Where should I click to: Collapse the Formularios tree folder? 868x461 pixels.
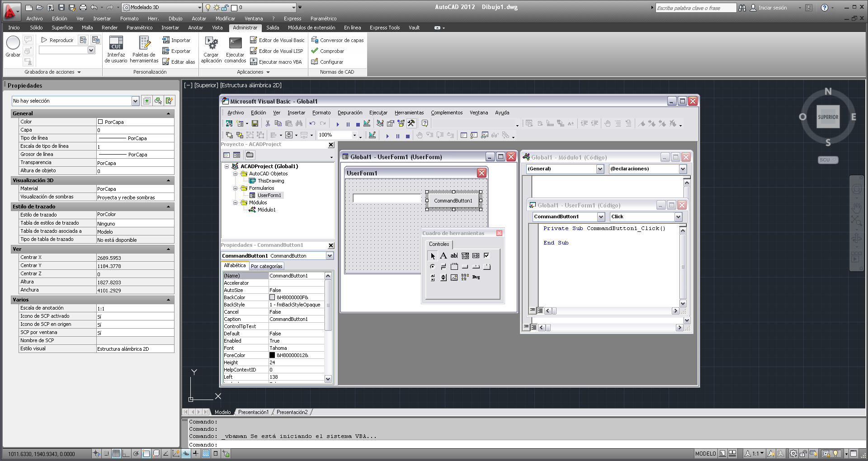235,188
